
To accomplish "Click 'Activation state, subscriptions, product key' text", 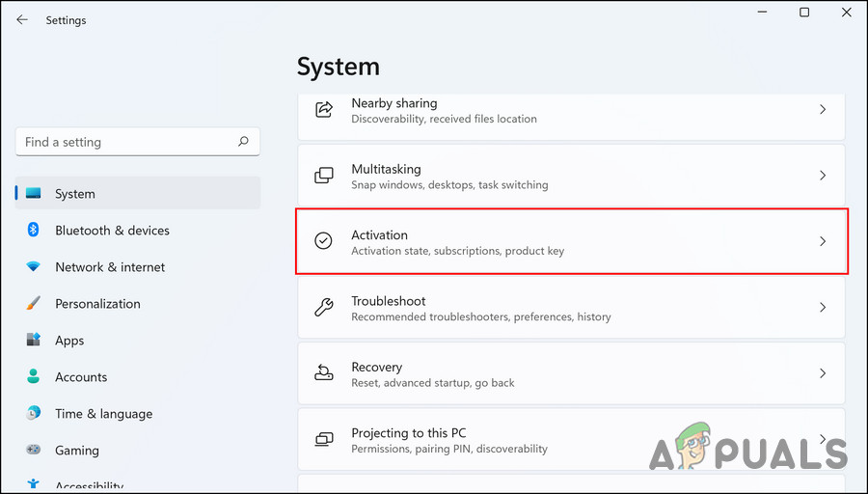I will click(x=458, y=251).
